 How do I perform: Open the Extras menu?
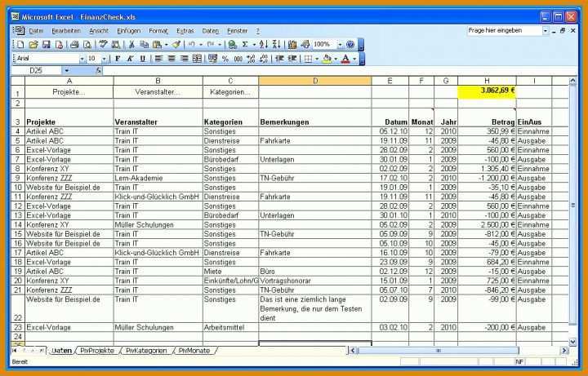[185, 31]
